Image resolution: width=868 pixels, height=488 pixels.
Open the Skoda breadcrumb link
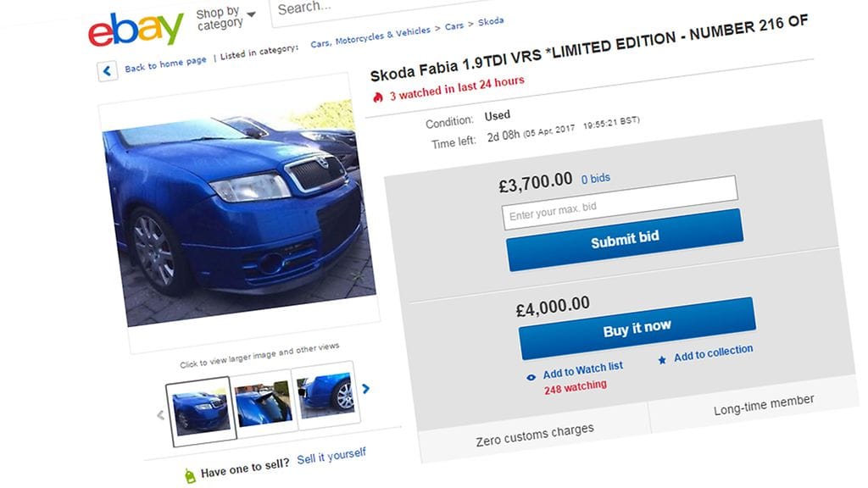[x=492, y=21]
